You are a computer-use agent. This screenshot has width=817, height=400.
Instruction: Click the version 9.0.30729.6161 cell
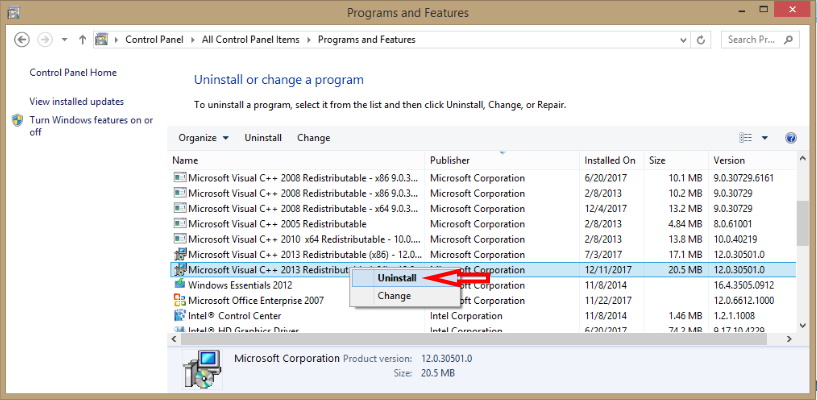744,178
